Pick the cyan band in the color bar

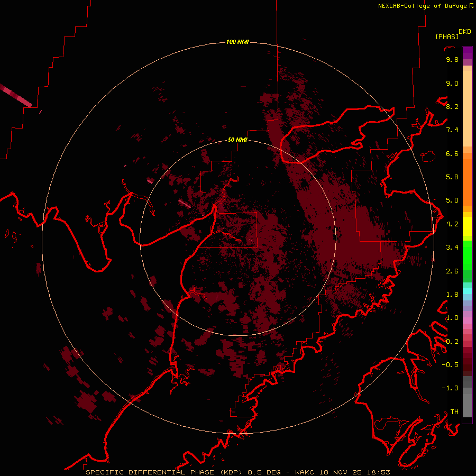[467, 290]
